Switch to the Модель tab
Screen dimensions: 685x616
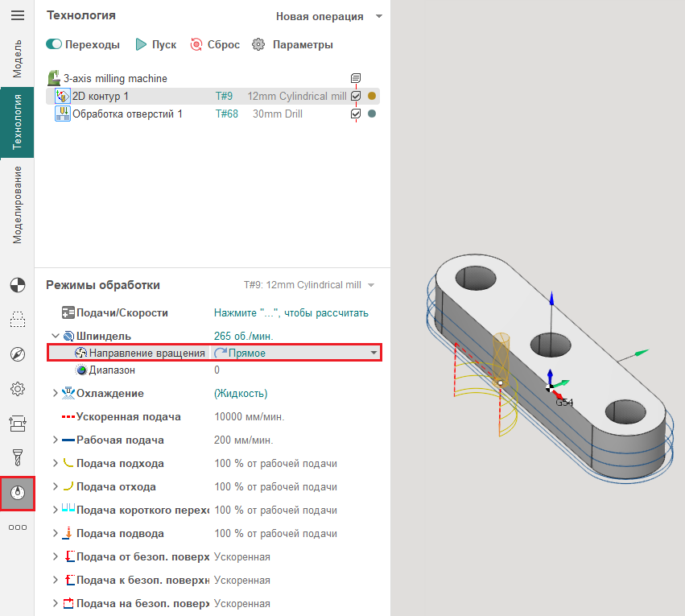[x=17, y=58]
